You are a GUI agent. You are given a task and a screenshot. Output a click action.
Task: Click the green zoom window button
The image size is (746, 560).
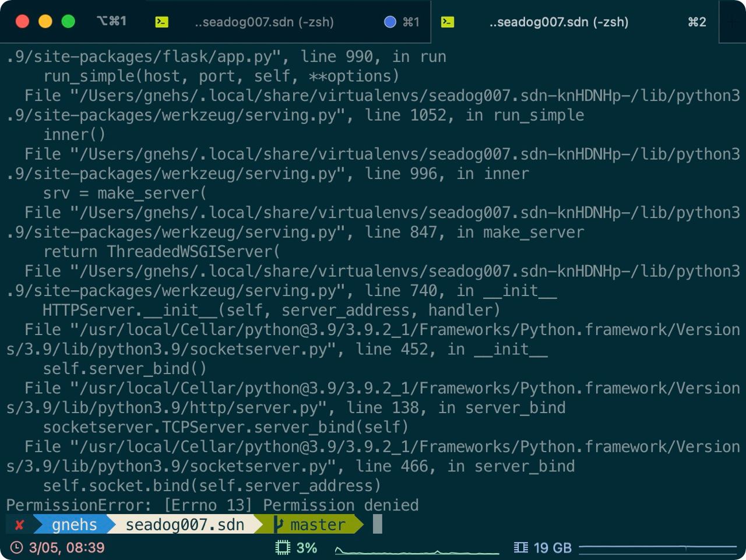click(x=68, y=22)
